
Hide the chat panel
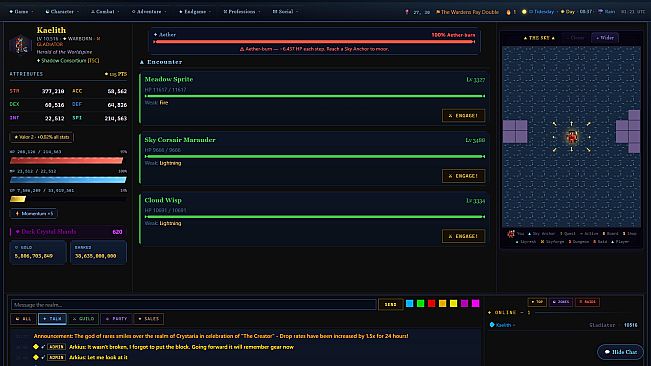[x=620, y=352]
